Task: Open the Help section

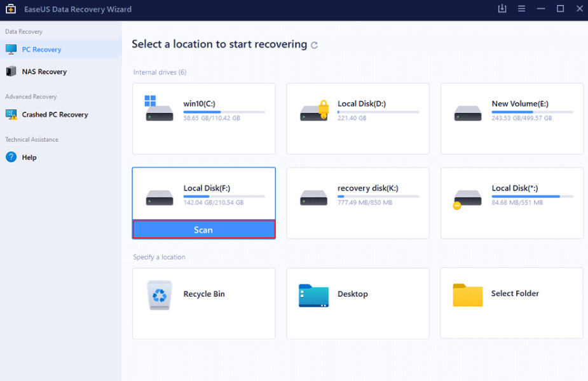Action: (x=61, y=157)
